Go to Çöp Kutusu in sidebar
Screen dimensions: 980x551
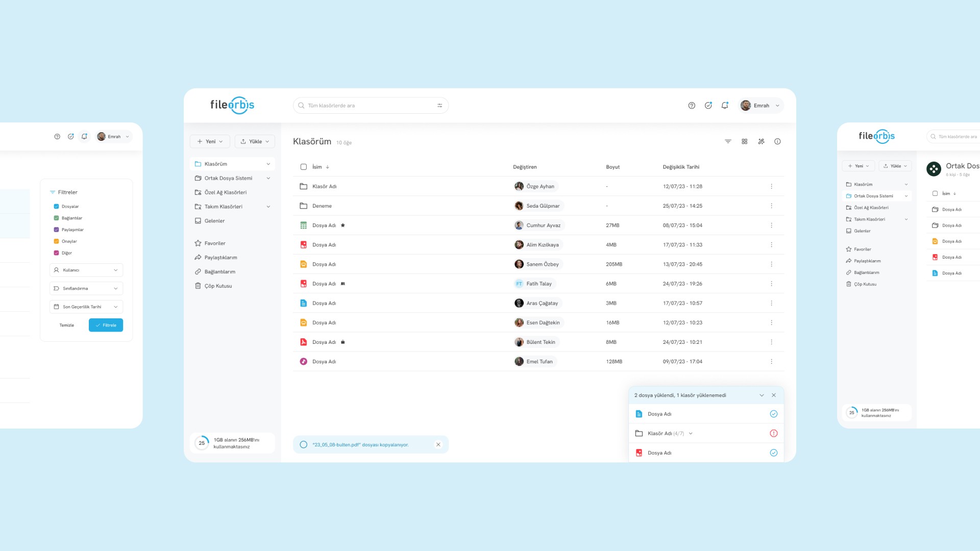point(218,286)
